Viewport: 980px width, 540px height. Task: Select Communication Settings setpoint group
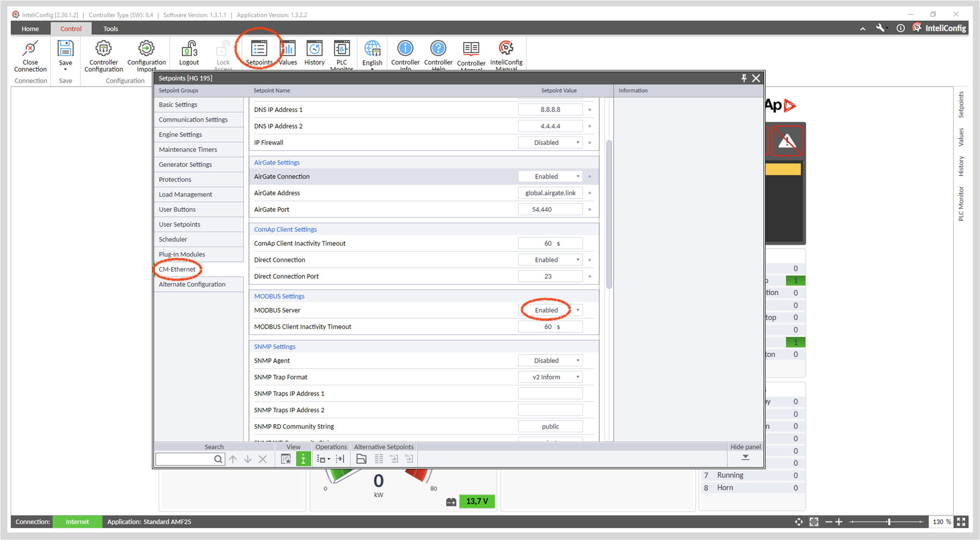(193, 120)
